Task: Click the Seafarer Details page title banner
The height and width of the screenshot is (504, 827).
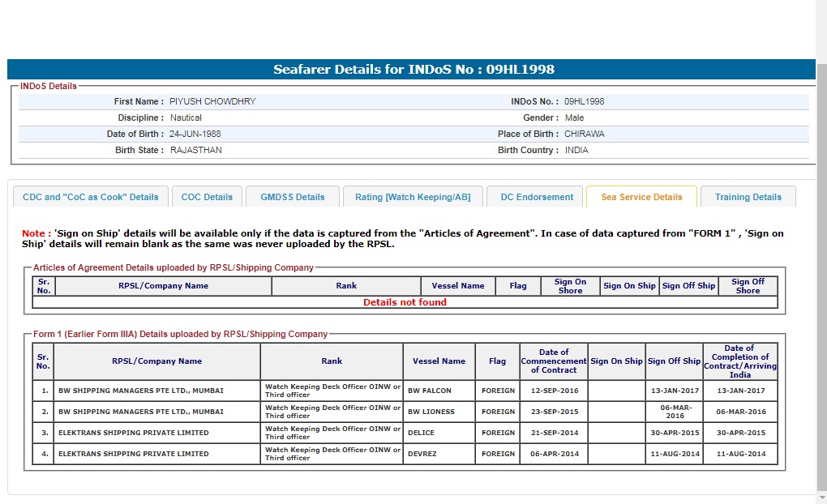Action: [413, 70]
